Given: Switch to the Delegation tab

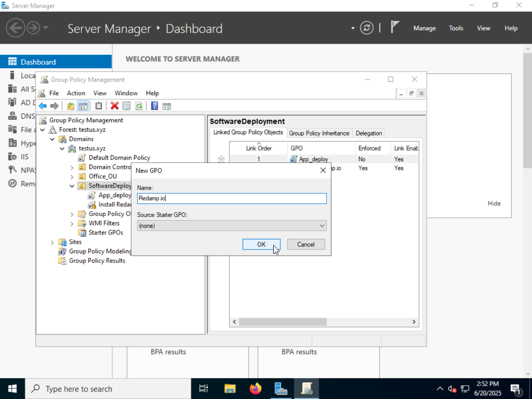Looking at the screenshot, I should 369,133.
